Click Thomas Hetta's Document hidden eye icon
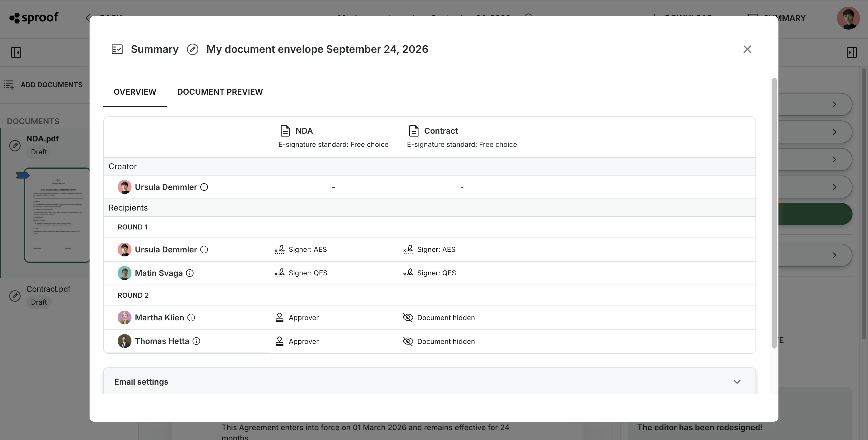The image size is (868, 440). (x=408, y=341)
